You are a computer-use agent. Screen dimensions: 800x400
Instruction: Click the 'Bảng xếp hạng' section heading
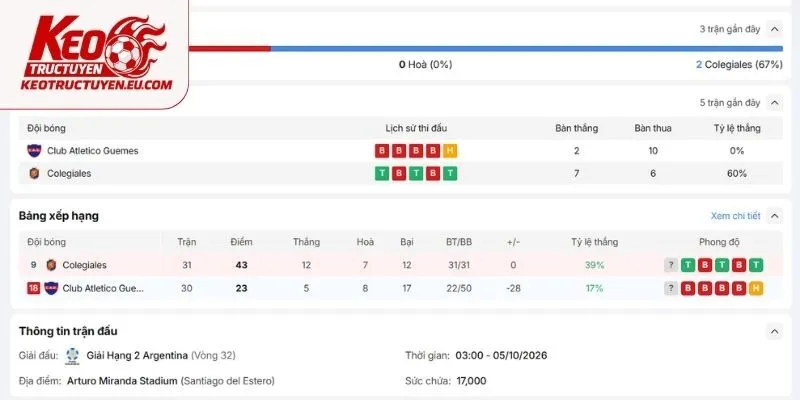coord(59,216)
